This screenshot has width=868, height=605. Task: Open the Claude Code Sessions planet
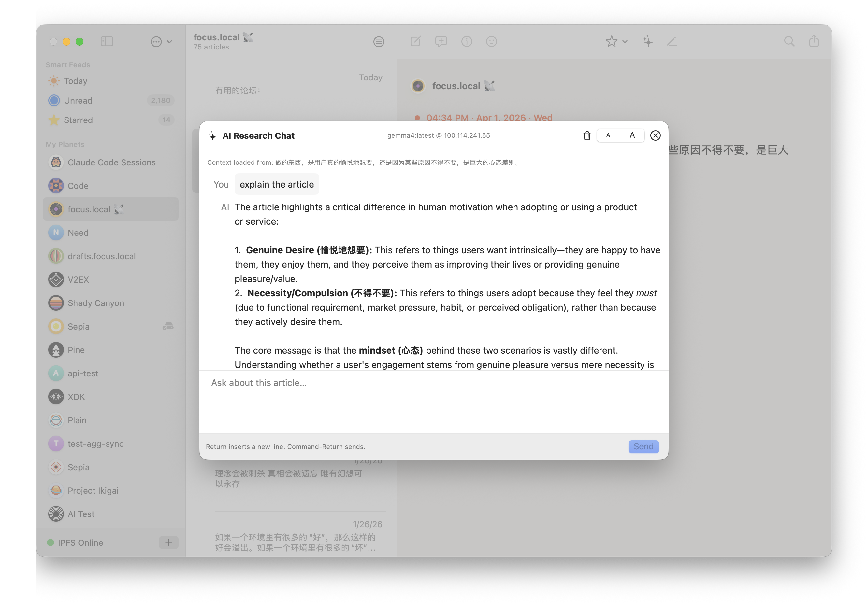pyautogui.click(x=111, y=162)
